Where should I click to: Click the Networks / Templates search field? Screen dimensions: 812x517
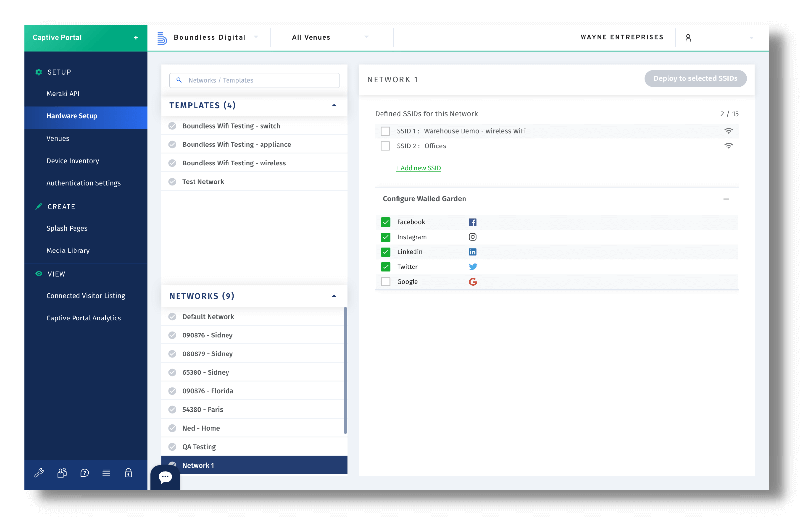point(254,80)
